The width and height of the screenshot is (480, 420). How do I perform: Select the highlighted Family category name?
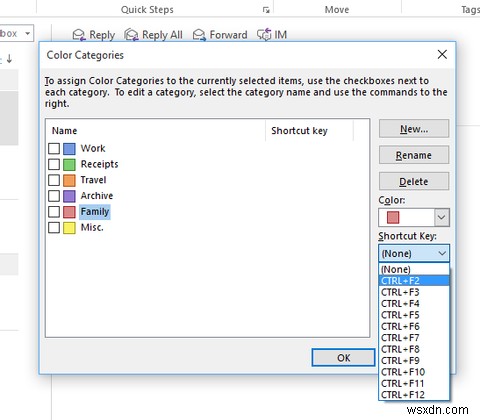click(95, 212)
